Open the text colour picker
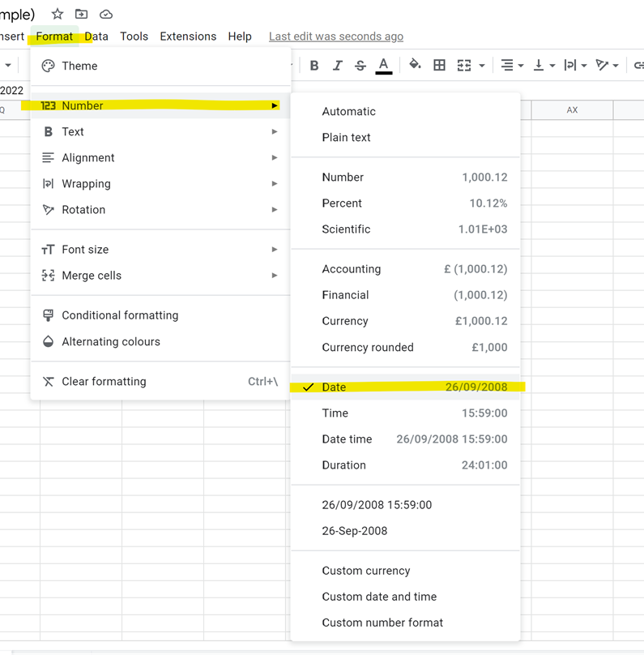This screenshot has width=644, height=672. pos(384,66)
